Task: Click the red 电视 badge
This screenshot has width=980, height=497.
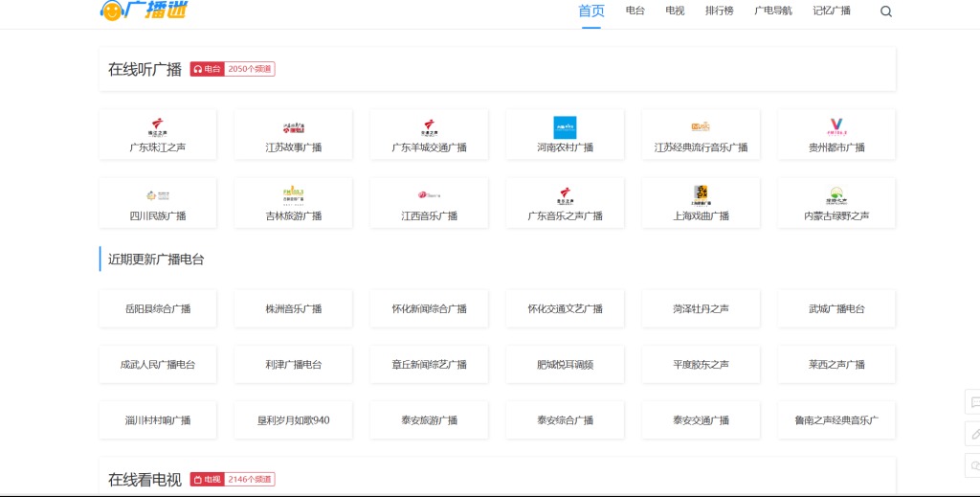Action: (207, 480)
